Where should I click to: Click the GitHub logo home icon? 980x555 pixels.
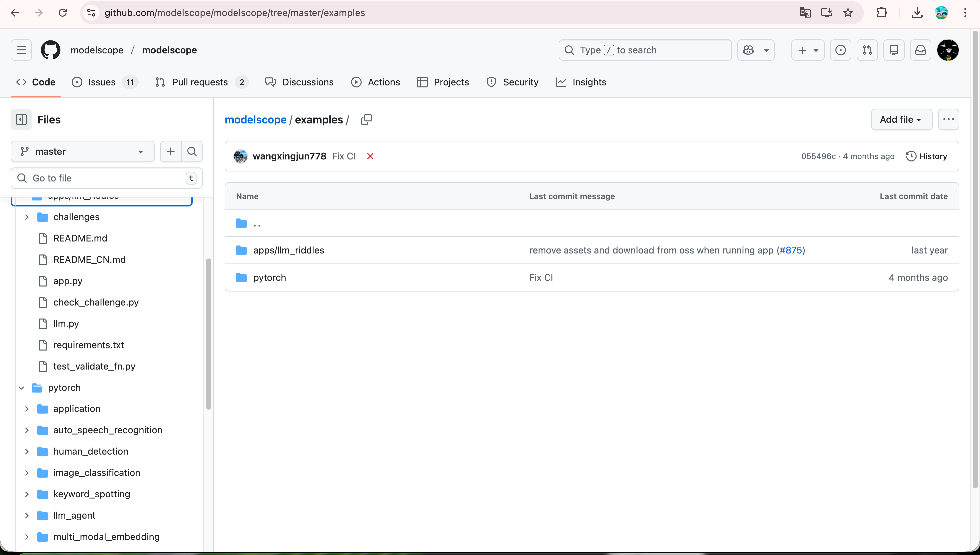click(x=50, y=50)
